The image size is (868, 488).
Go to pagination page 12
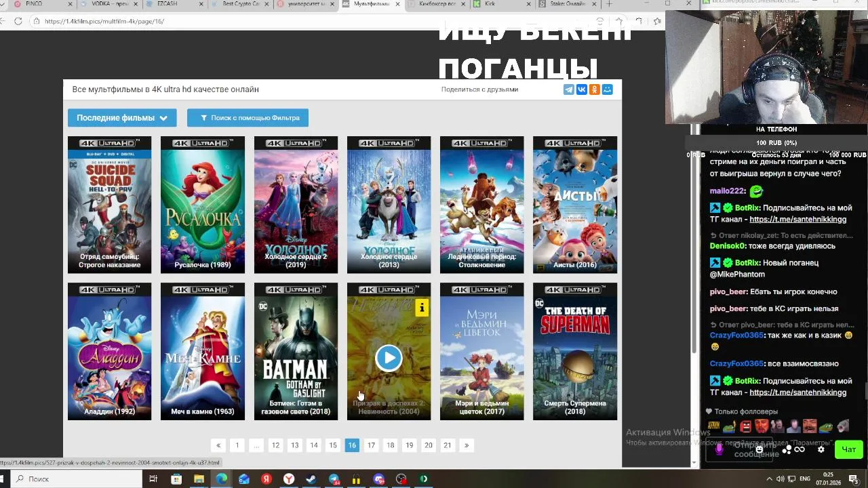click(275, 445)
